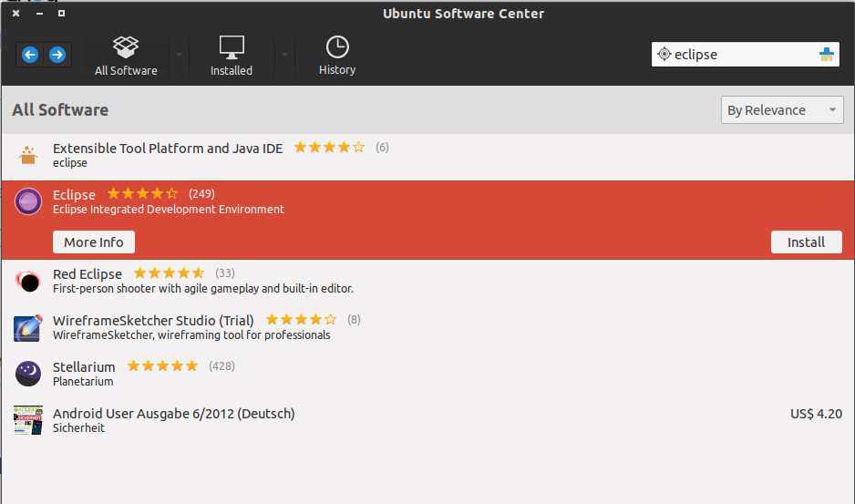The image size is (855, 504).
Task: Select WireframeSketcher Studio (Trial)
Action: click(427, 327)
